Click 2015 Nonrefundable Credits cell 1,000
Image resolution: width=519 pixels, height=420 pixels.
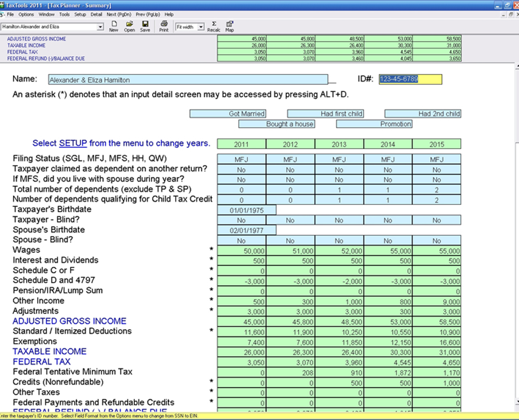437,383
